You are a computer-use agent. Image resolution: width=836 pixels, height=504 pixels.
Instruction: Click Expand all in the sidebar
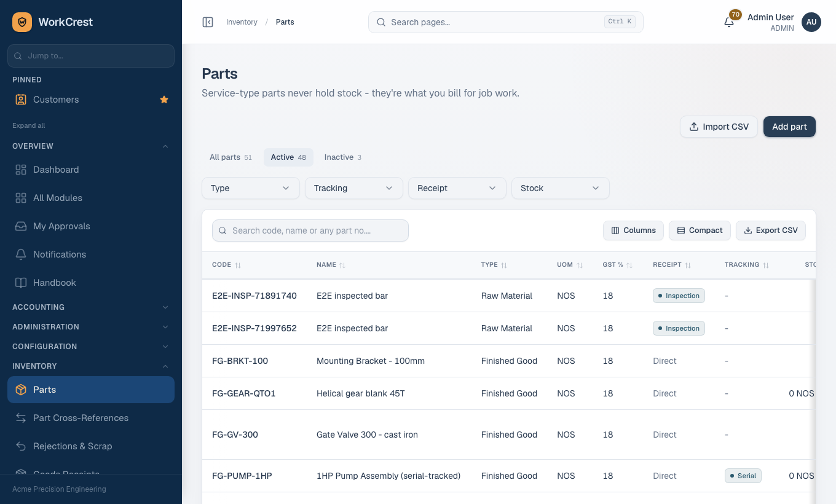(29, 125)
